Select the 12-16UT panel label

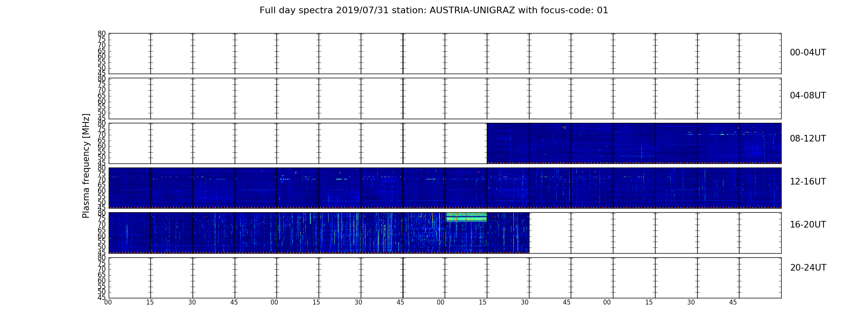(x=808, y=182)
